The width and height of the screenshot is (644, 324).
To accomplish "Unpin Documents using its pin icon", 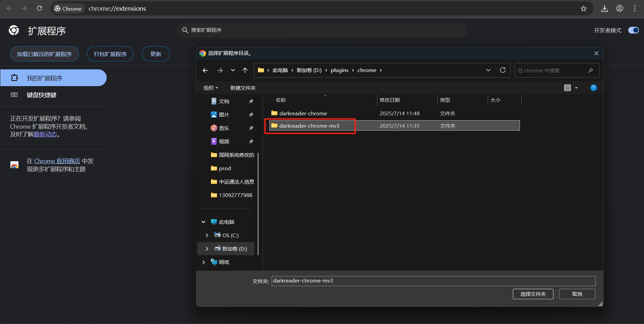I will click(251, 101).
